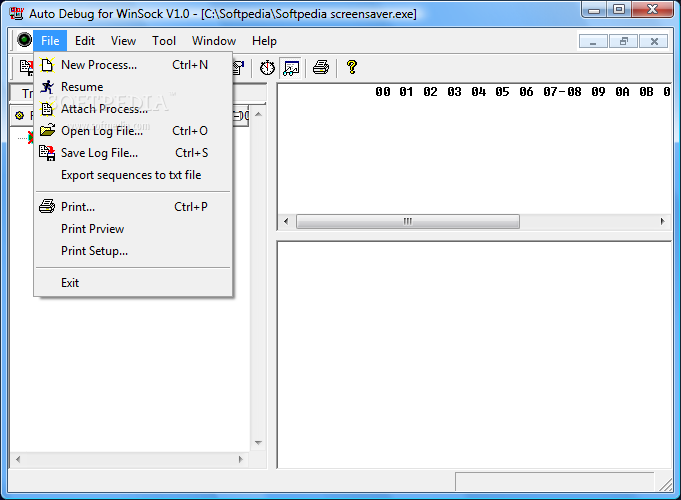The height and width of the screenshot is (500, 681).
Task: Click the window resize grip corner
Action: [665, 484]
